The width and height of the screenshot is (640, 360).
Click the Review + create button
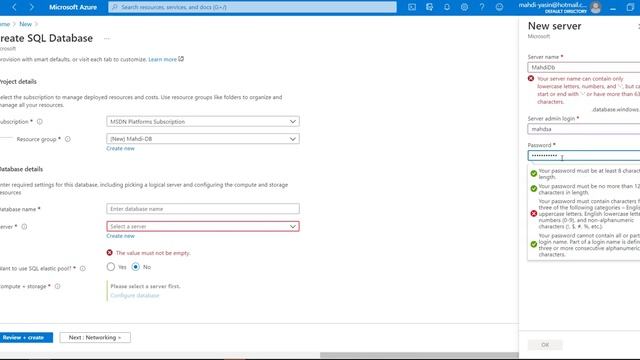point(25,338)
